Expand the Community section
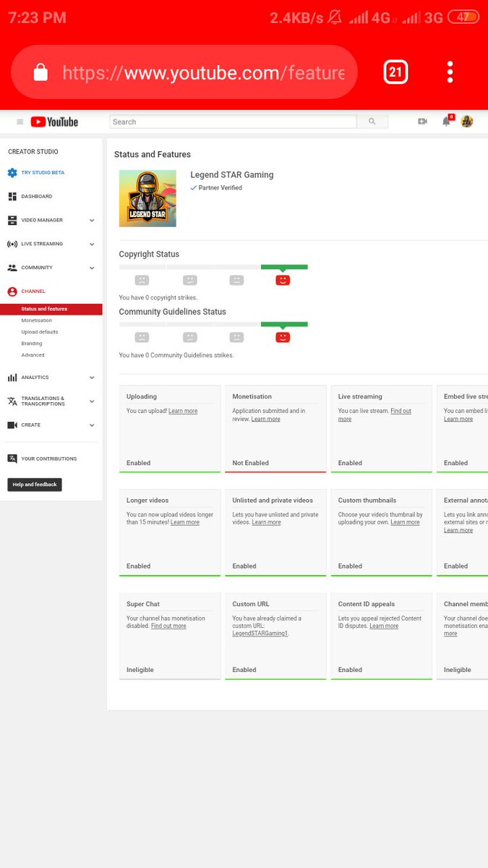The width and height of the screenshot is (488, 868). click(x=92, y=268)
